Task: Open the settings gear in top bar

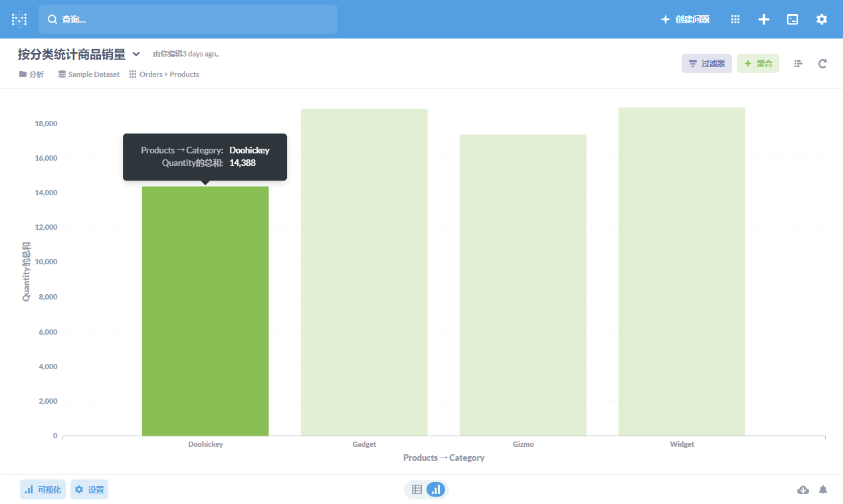Action: click(822, 19)
